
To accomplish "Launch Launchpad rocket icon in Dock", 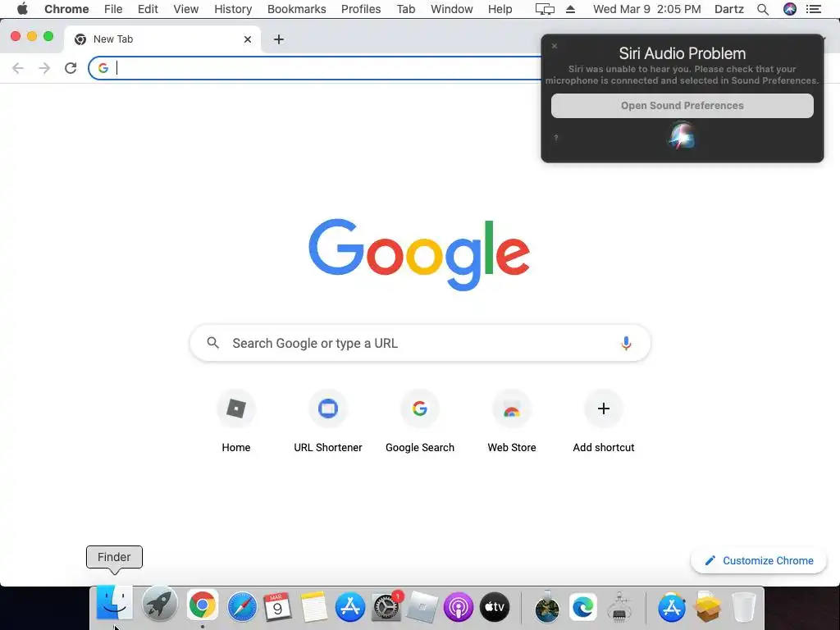I will coord(159,605).
